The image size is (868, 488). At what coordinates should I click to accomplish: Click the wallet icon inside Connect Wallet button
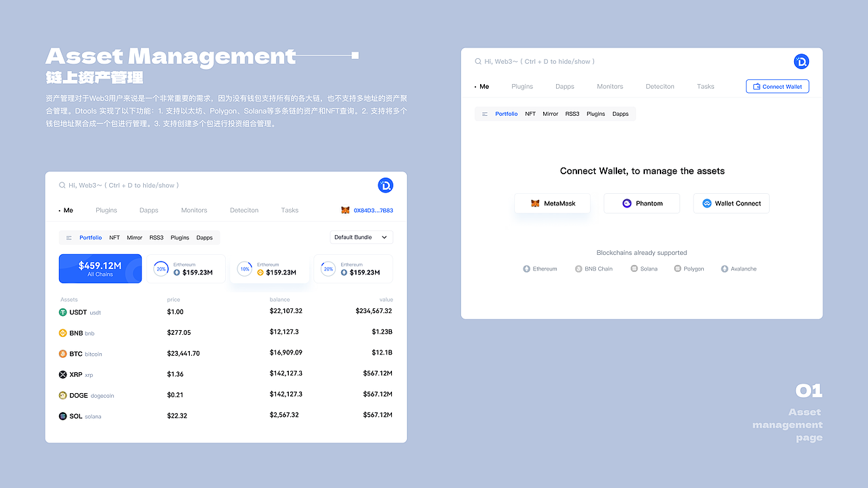[x=757, y=87]
